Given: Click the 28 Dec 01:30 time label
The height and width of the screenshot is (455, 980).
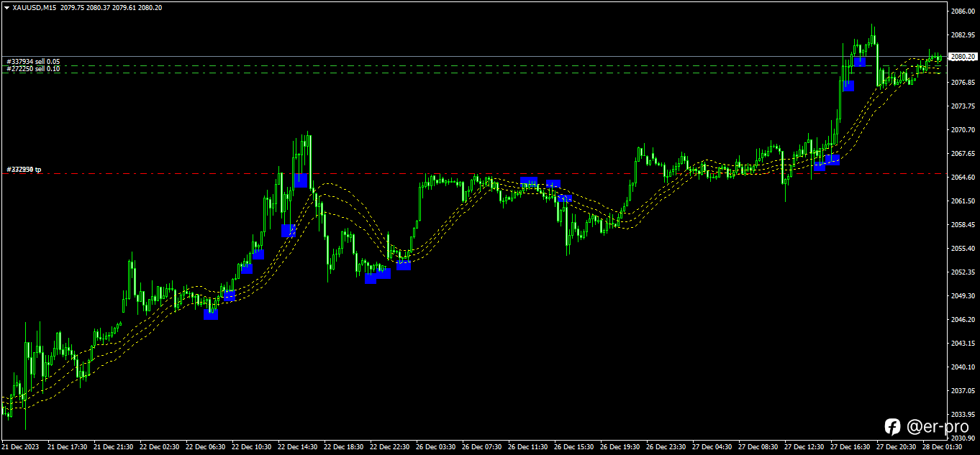Looking at the screenshot, I should click(x=943, y=447).
